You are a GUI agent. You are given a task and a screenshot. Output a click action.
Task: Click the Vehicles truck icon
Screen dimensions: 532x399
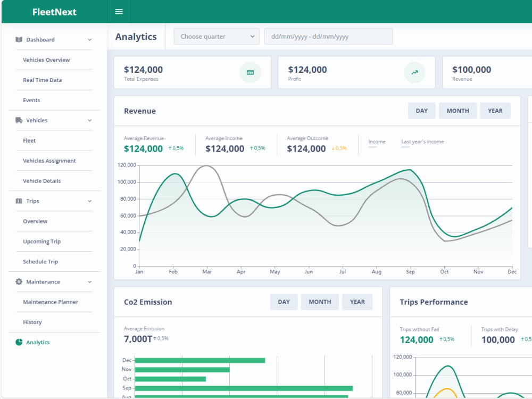coord(19,120)
